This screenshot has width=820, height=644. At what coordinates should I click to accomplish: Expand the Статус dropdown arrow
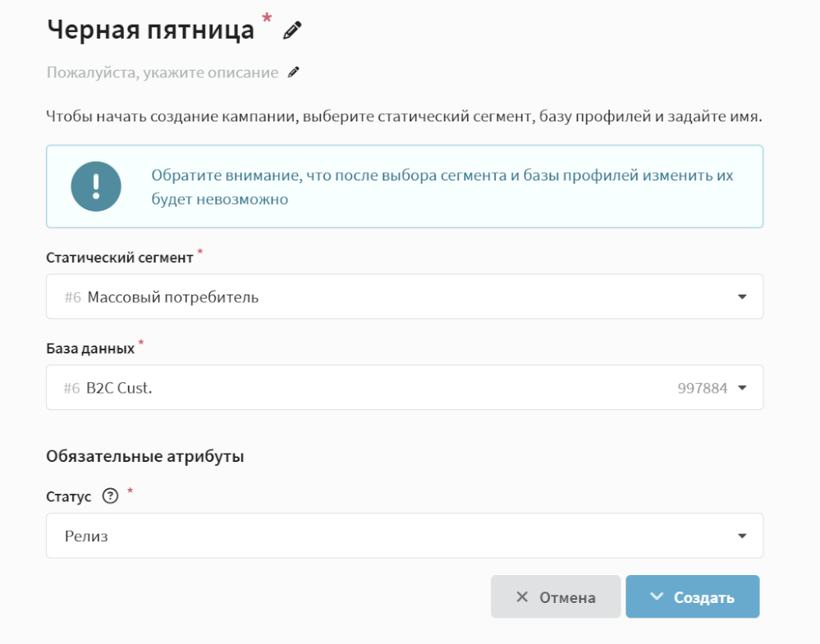click(x=742, y=537)
